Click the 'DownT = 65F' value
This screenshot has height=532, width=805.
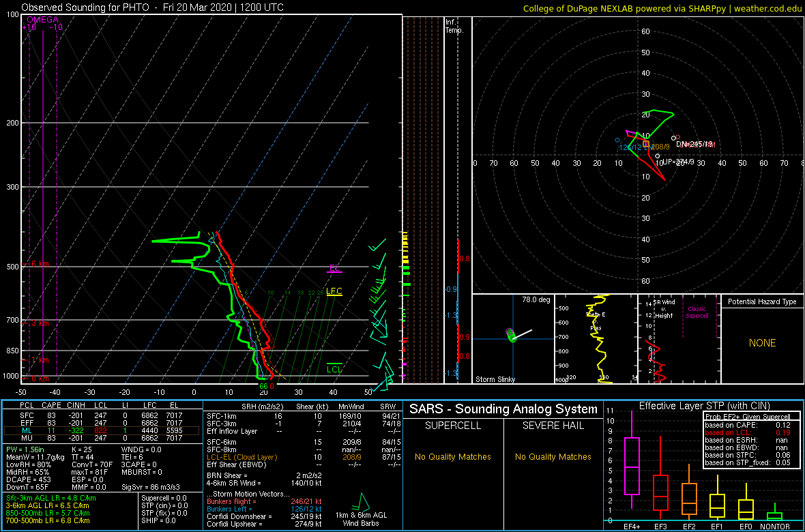click(x=27, y=488)
